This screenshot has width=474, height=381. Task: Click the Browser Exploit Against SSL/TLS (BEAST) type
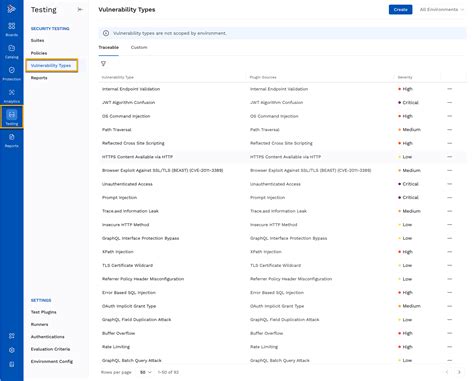coord(162,170)
